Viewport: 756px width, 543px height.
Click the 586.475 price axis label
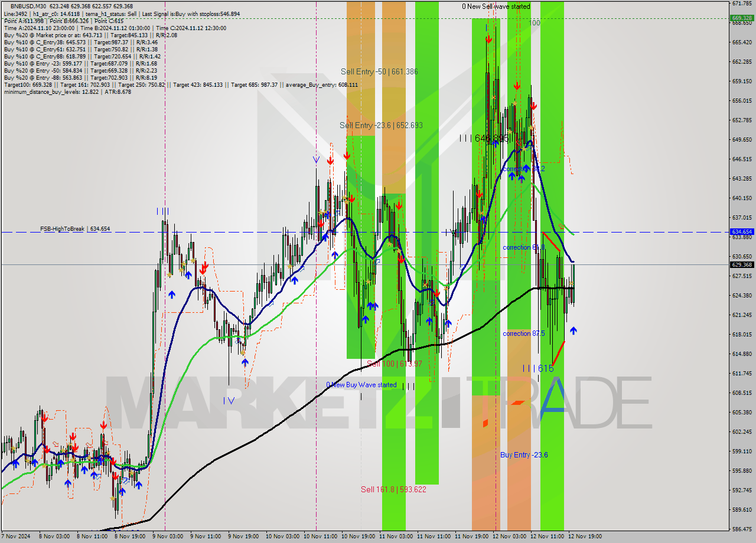coord(742,529)
